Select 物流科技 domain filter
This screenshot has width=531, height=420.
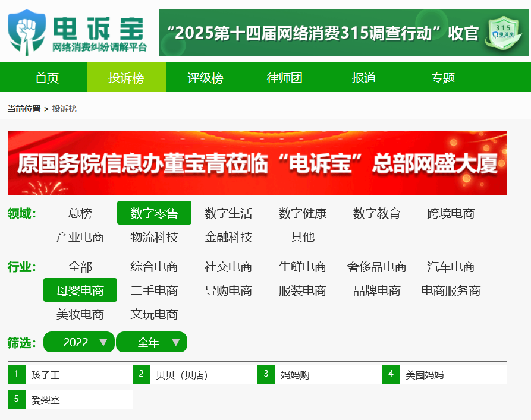[154, 237]
